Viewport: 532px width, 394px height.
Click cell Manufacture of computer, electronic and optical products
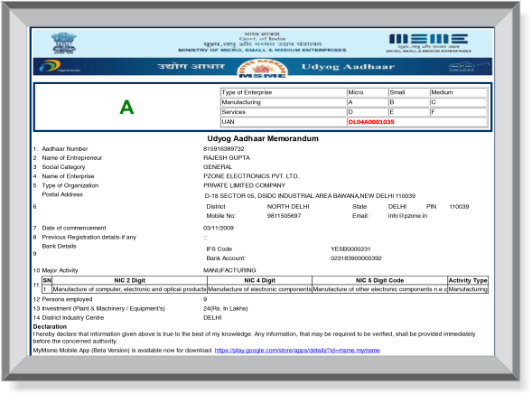129,289
